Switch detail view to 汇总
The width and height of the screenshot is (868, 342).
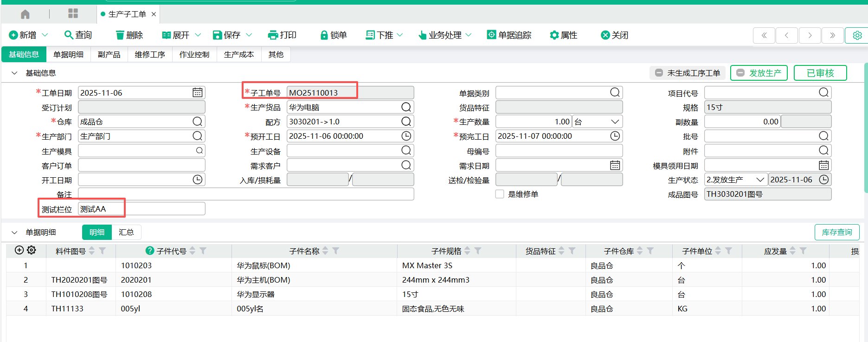(x=126, y=232)
